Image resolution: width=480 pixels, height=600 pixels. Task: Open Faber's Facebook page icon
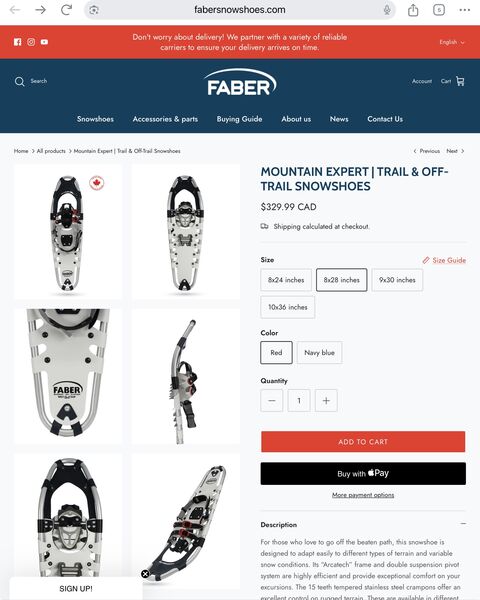[18, 42]
